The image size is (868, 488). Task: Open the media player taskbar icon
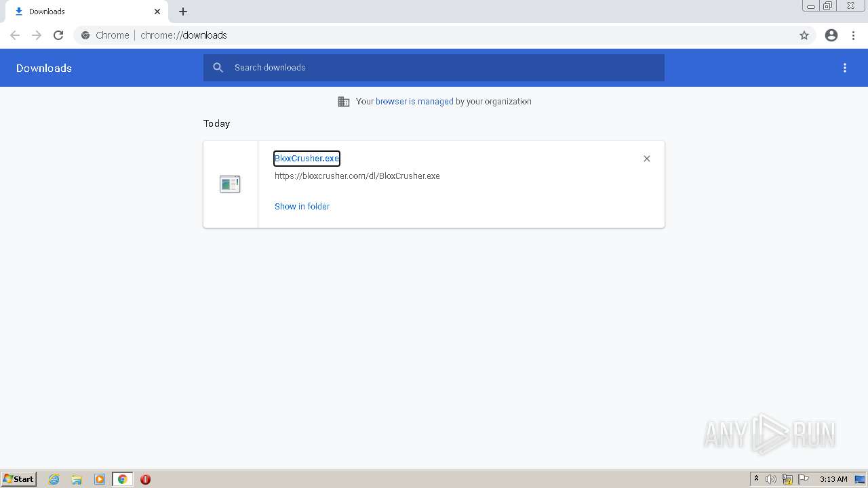click(x=100, y=479)
